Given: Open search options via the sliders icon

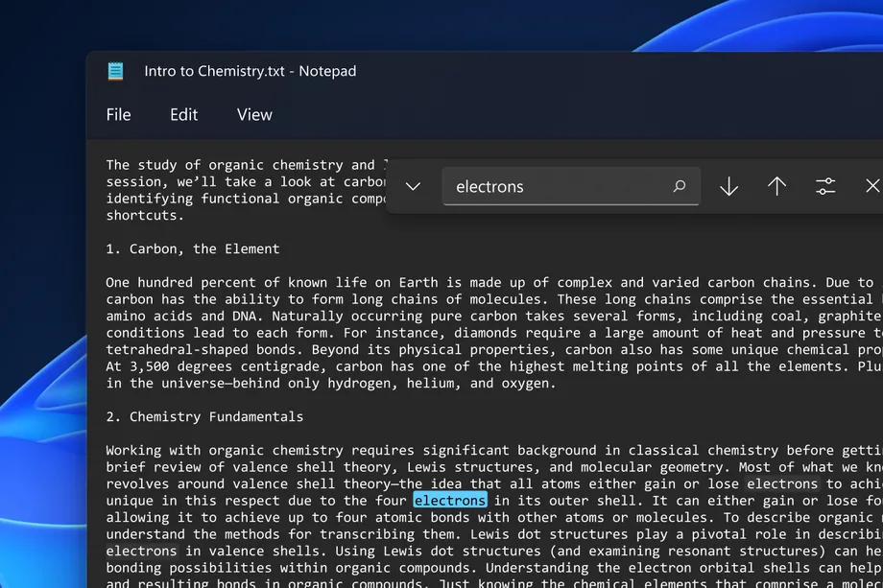Looking at the screenshot, I should click(x=825, y=186).
